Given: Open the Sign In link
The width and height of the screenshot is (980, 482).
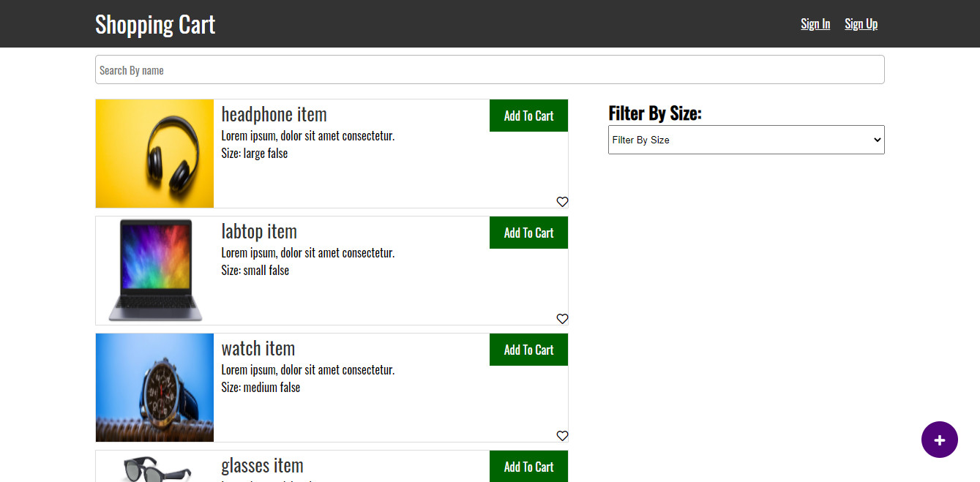Looking at the screenshot, I should pos(815,24).
